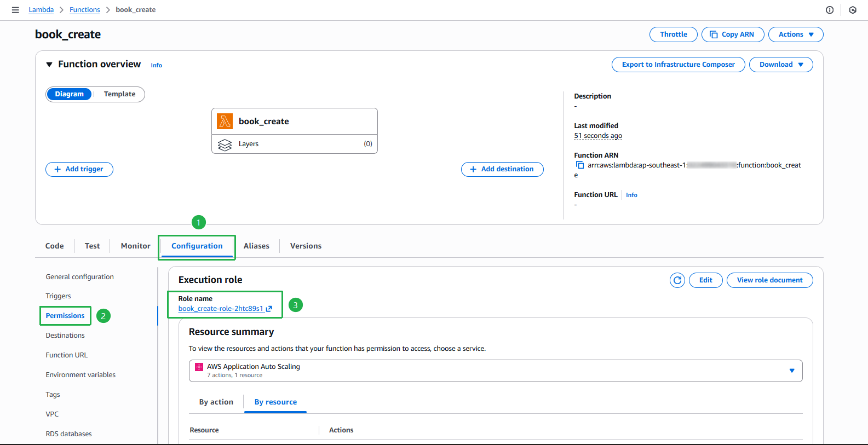Click the Resource column header
The image size is (868, 445).
coord(204,430)
